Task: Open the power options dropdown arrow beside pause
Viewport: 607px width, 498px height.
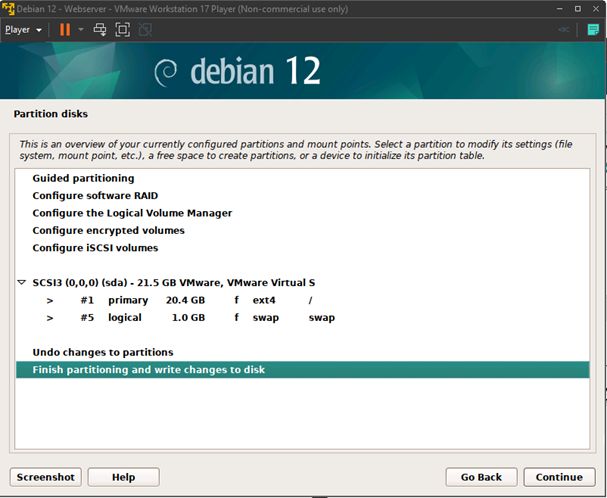Action: click(x=81, y=30)
